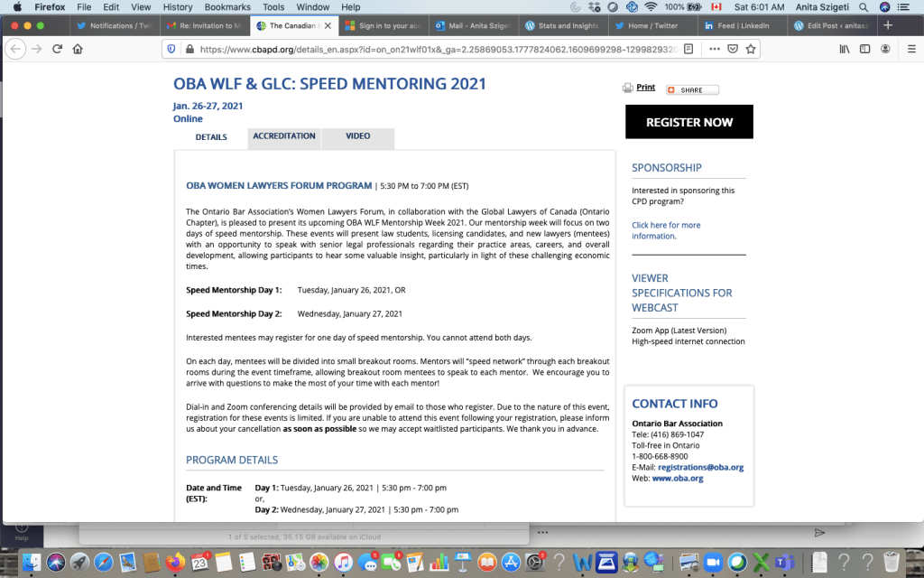Open Finder from the Dock
Viewport: 924px width, 578px height.
coord(31,563)
